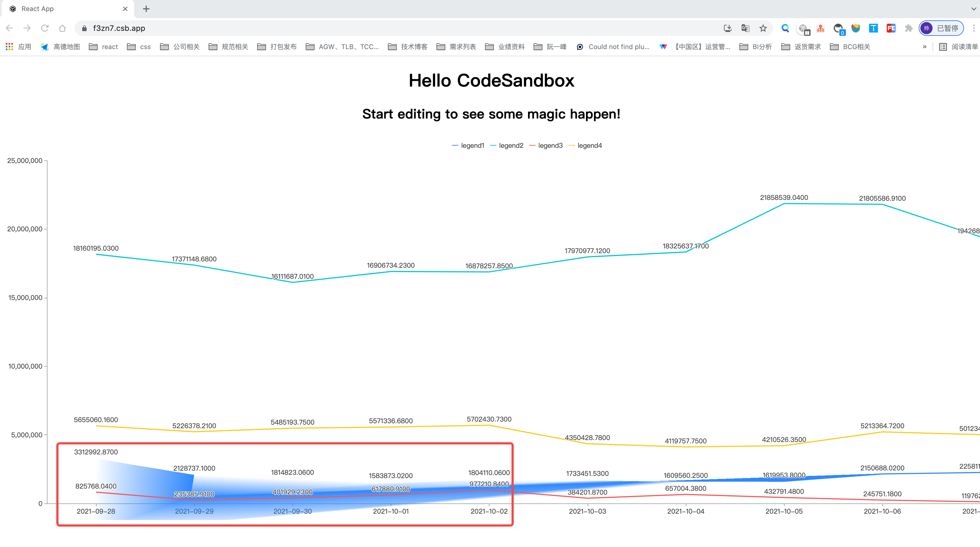This screenshot has height=547, width=980.
Task: Toggle legend1 series in chart legend
Action: [x=468, y=146]
